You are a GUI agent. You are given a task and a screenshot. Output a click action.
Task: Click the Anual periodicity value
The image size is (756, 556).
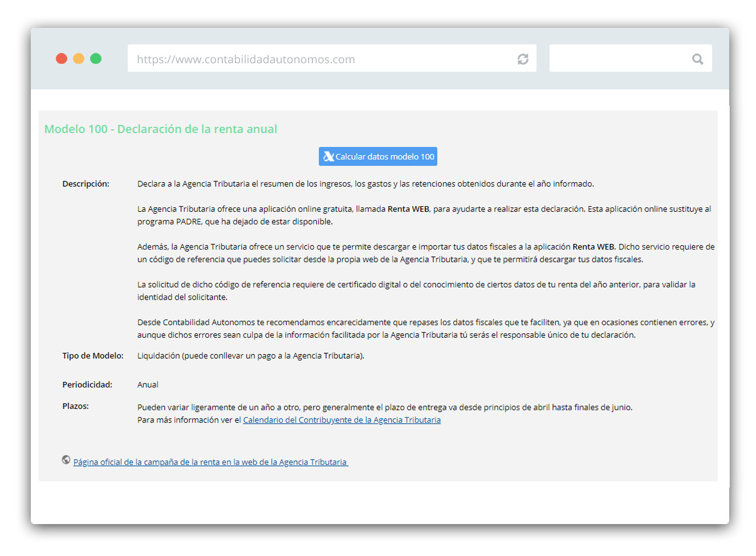coord(148,385)
